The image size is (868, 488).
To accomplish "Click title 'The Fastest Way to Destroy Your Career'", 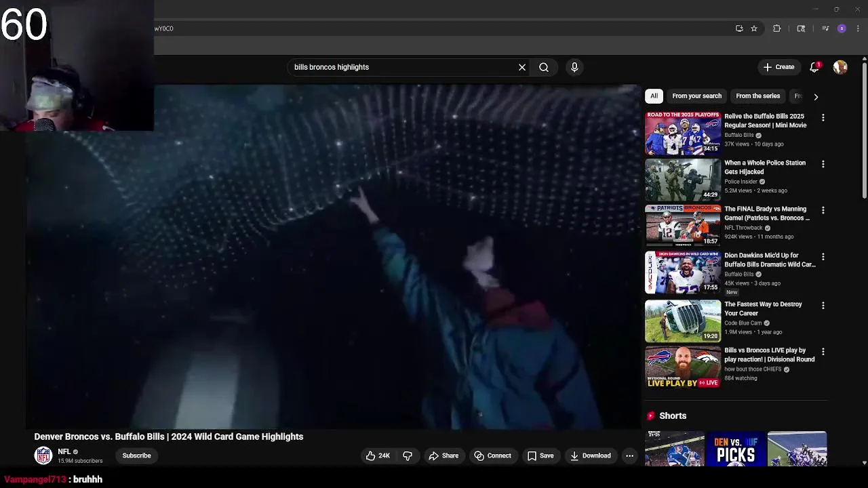I will pos(763,308).
